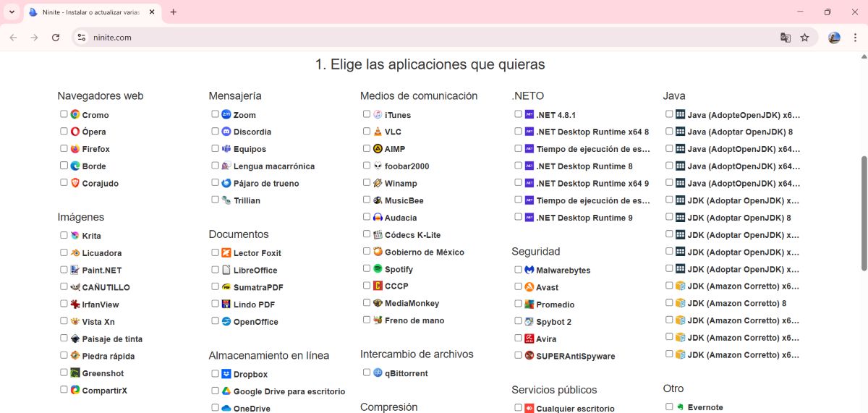The image size is (868, 413).
Task: Click the AIMP player icon
Action: click(378, 149)
